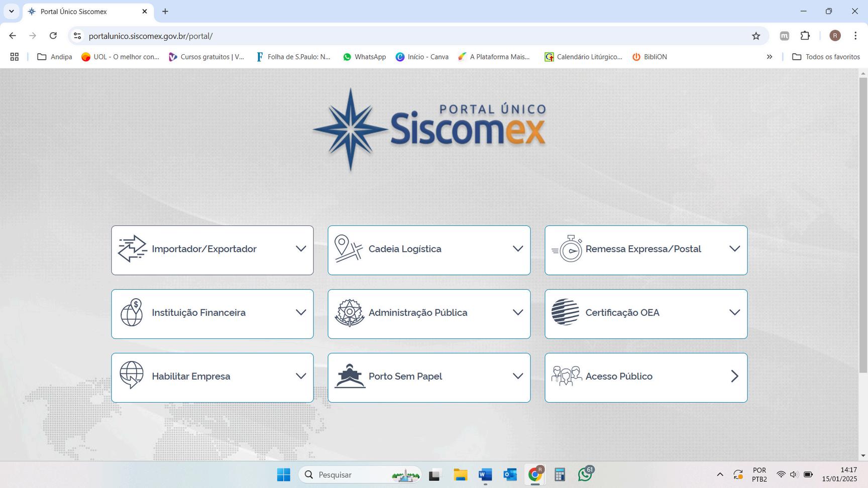
Task: Open the taskbar clock and date
Action: (839, 474)
